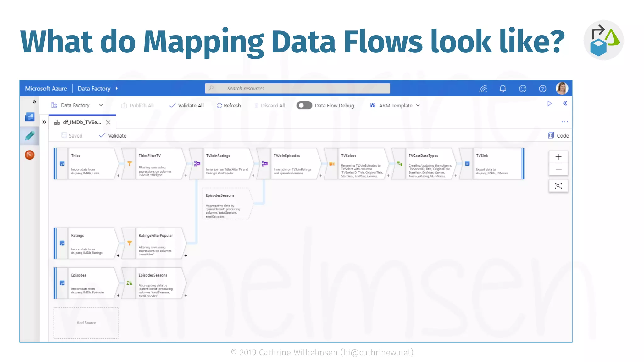Select the TVSelect transformation icon
The image size is (644, 362).
pyautogui.click(x=332, y=164)
